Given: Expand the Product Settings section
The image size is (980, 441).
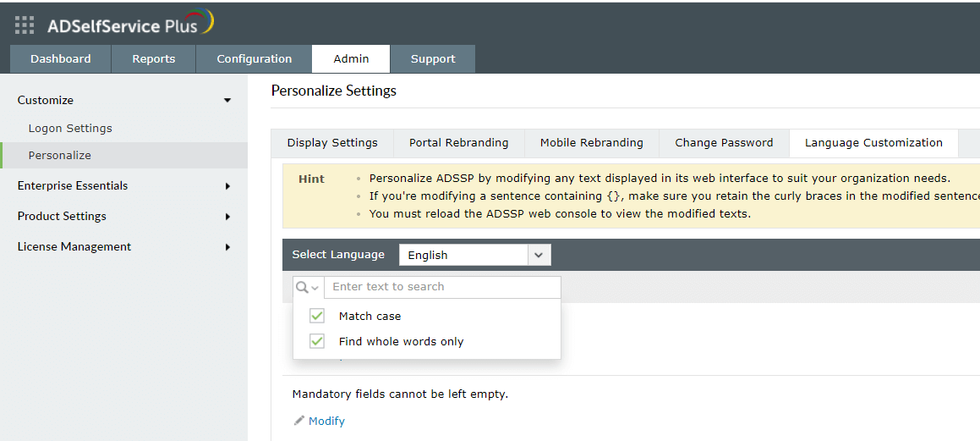Looking at the screenshot, I should (227, 217).
